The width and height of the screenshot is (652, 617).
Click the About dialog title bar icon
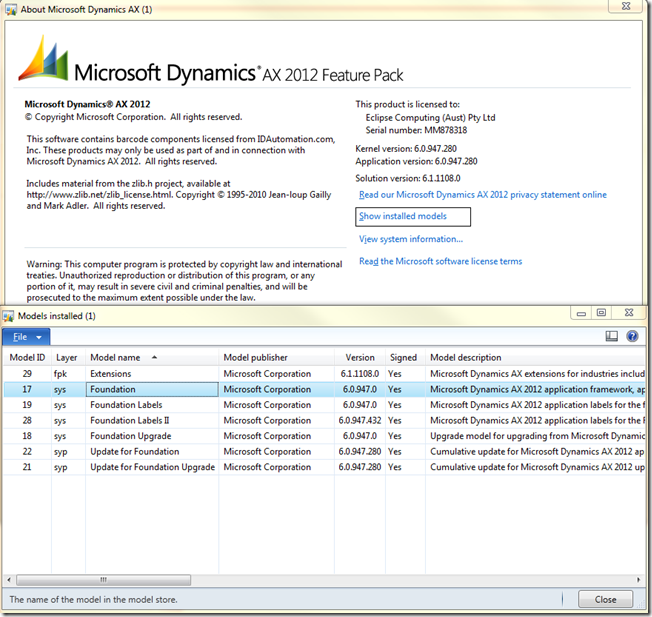tap(11, 11)
